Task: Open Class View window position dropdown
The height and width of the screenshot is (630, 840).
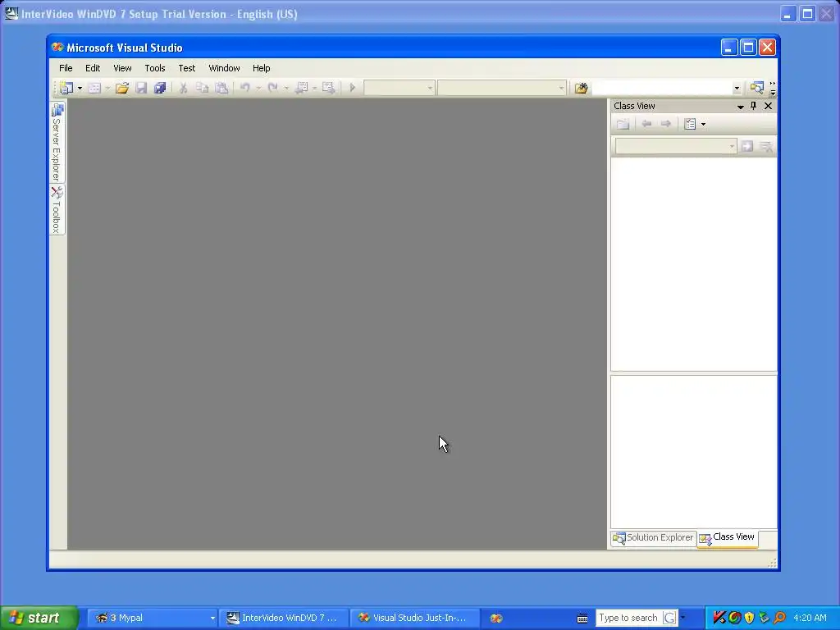Action: (741, 107)
